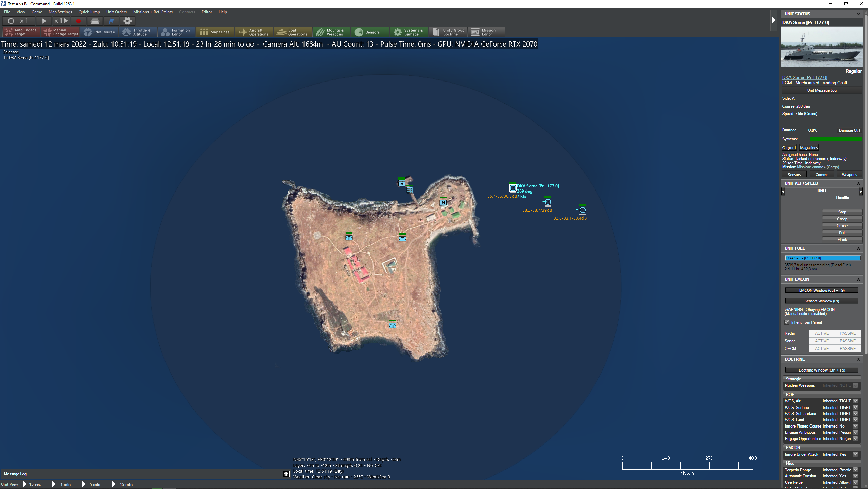Open the Mission name Cargo link
The height and width of the screenshot is (489, 868).
click(x=818, y=167)
